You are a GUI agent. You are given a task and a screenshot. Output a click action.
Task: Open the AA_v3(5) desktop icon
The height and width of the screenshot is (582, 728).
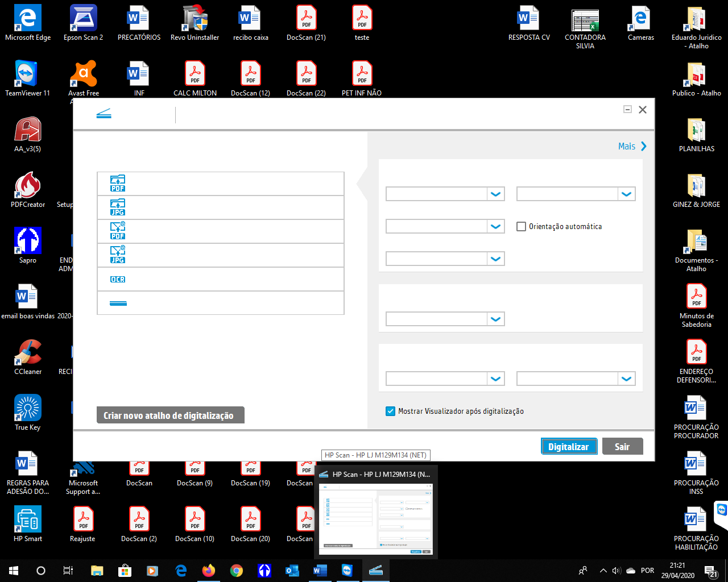(28, 134)
